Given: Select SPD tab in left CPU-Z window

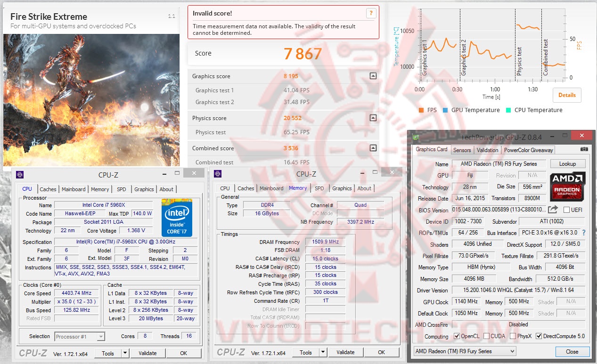Looking at the screenshot, I should [x=122, y=189].
